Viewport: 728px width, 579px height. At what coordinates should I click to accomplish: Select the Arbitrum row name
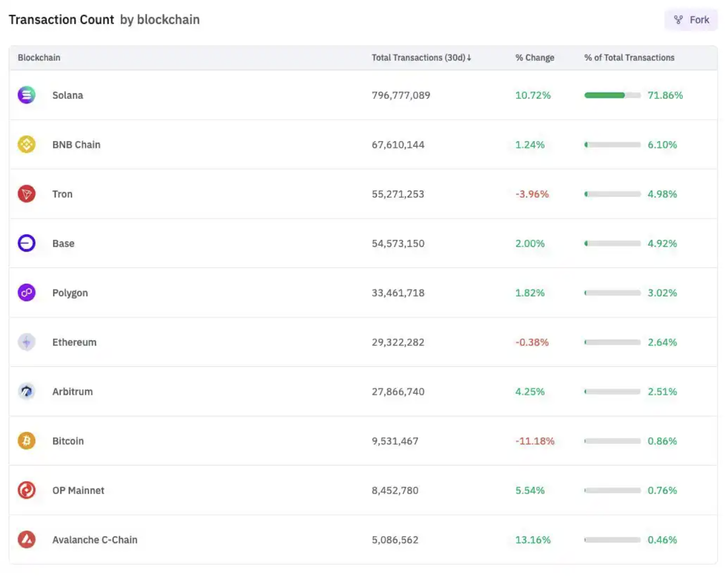click(x=72, y=391)
